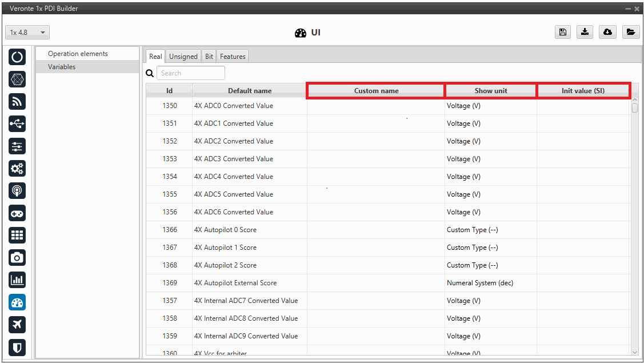644x363 pixels.
Task: Click the save icon in the top toolbar
Action: click(x=563, y=32)
